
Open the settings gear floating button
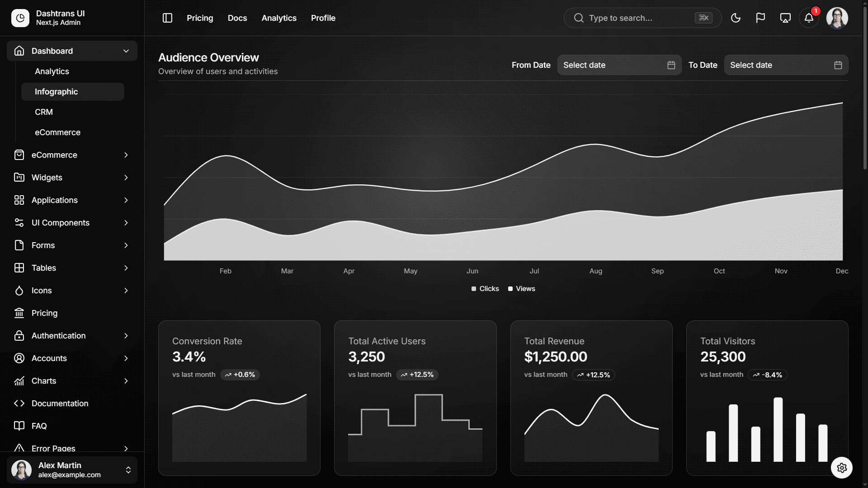(x=841, y=468)
